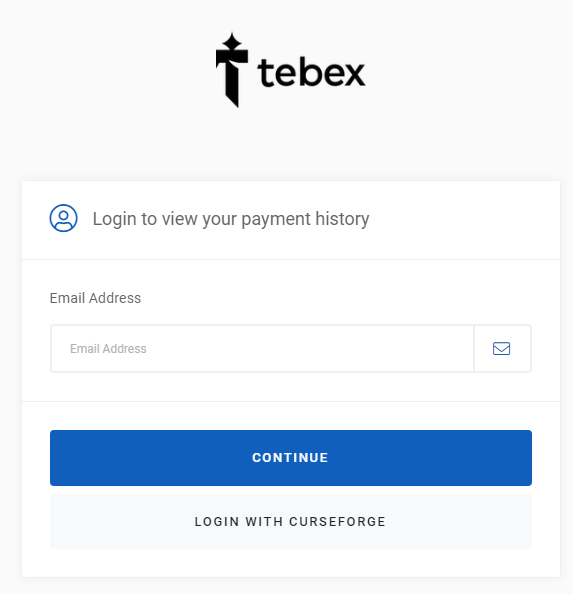Click the Tebex cross-shaped logo symbol
Viewport: 573px width, 594px height.
tap(232, 70)
